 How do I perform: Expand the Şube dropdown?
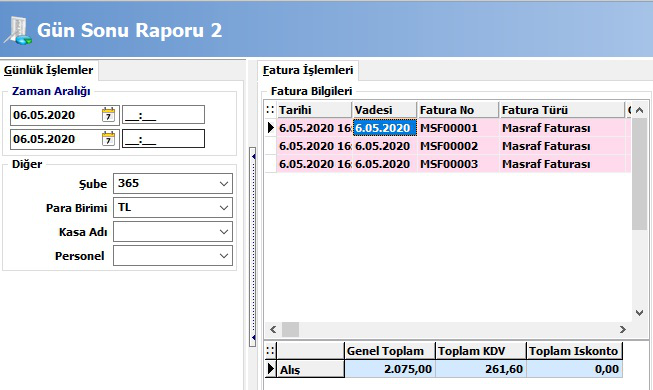click(224, 184)
